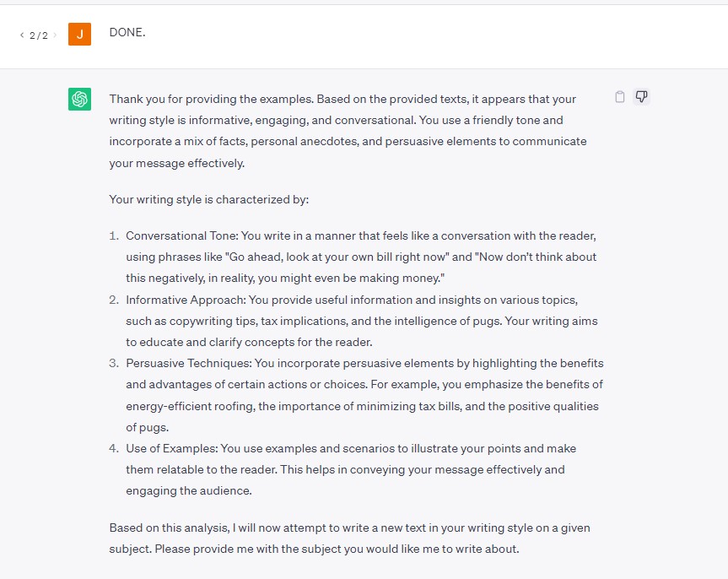Click the green ChatGPT logo avatar
The image size is (728, 579).
click(x=79, y=100)
